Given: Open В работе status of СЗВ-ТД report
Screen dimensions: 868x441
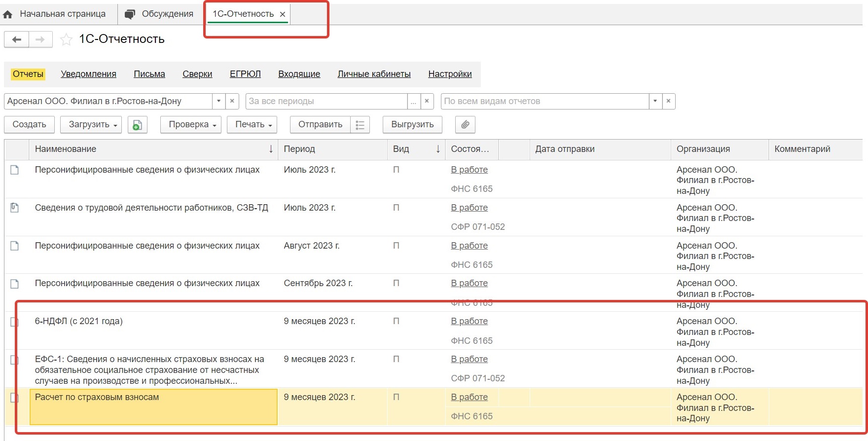Looking at the screenshot, I should [470, 208].
